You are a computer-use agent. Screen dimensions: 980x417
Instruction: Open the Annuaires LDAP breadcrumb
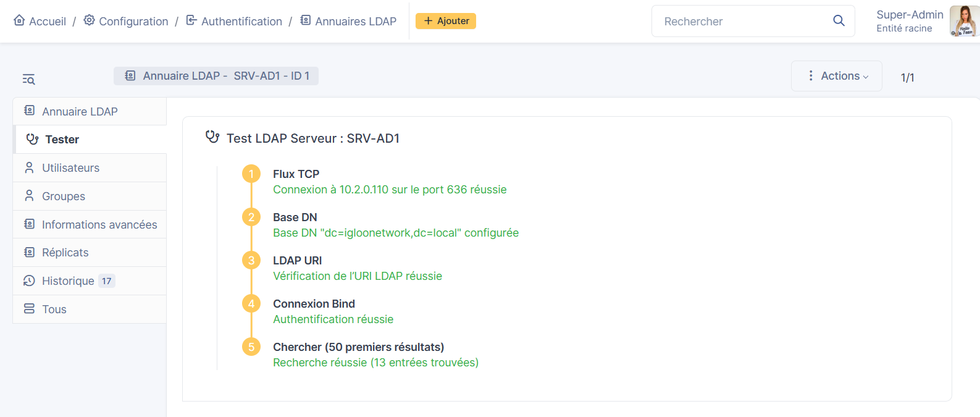pos(348,21)
